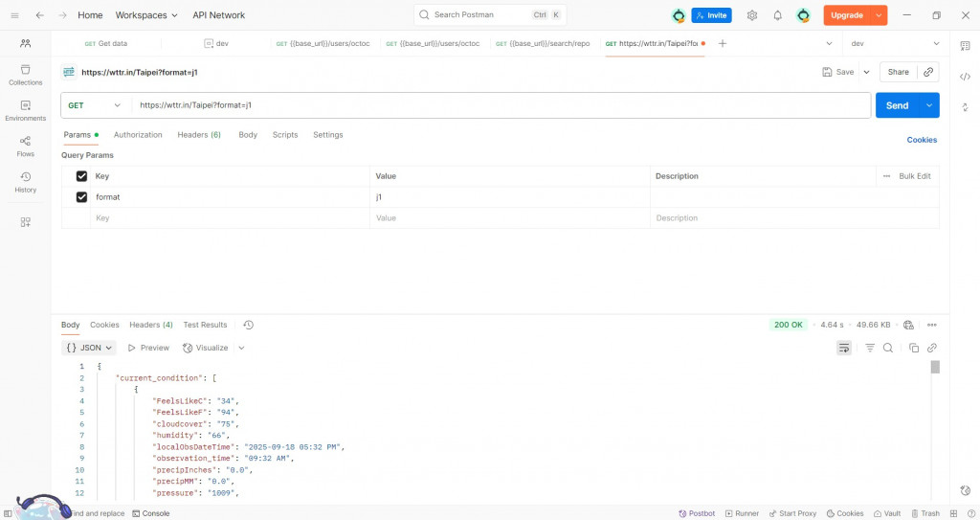Open the Send button dropdown arrow
The height and width of the screenshot is (520, 980).
click(x=929, y=105)
